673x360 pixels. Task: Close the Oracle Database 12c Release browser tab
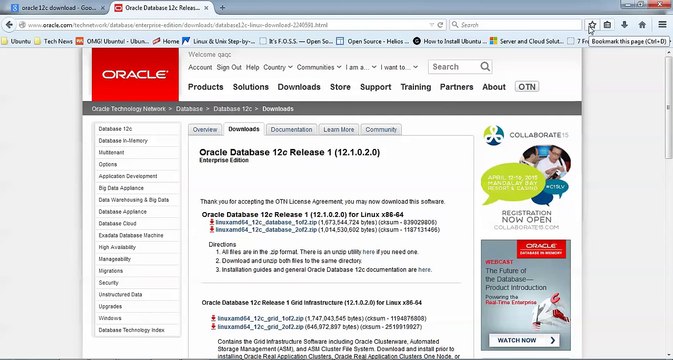207,8
